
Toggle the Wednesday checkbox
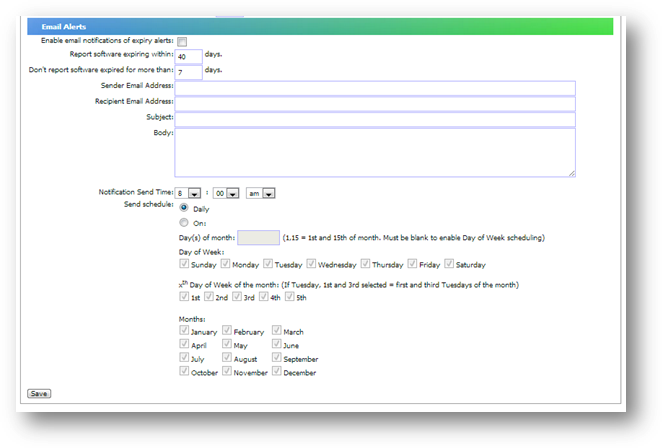(x=311, y=264)
